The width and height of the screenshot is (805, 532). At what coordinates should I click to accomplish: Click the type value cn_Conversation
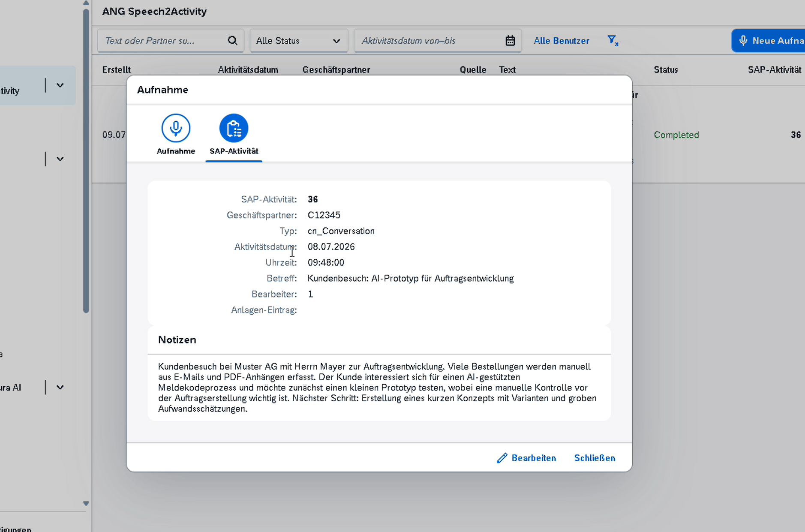tap(341, 231)
